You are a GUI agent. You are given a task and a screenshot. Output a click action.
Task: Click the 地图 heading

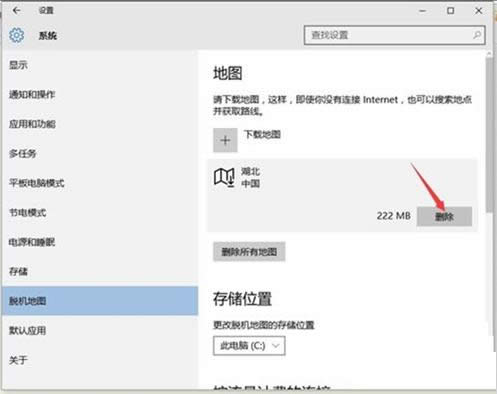(228, 73)
